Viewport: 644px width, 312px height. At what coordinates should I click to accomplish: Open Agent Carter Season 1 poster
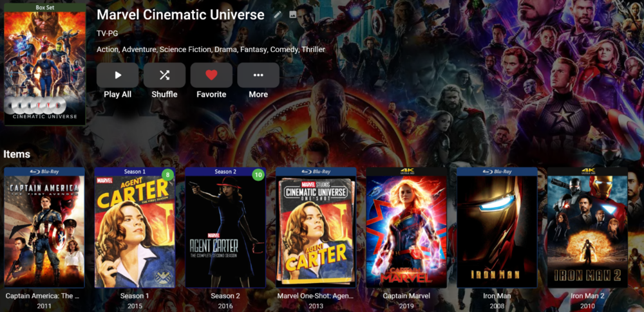click(x=135, y=228)
